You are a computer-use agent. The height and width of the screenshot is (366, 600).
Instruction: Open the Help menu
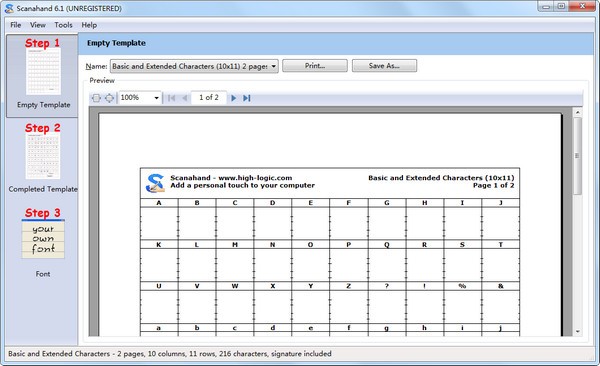(89, 25)
